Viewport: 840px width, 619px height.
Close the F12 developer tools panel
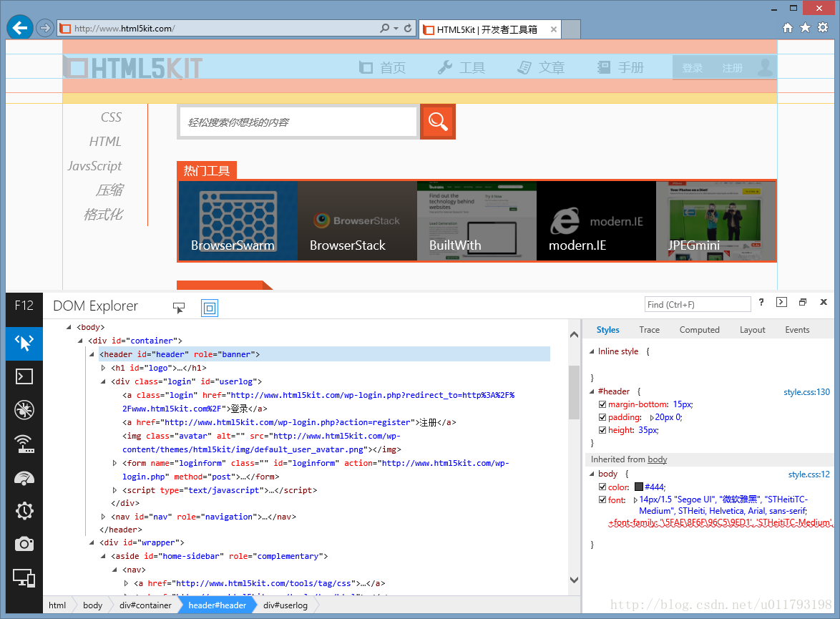[x=824, y=302]
